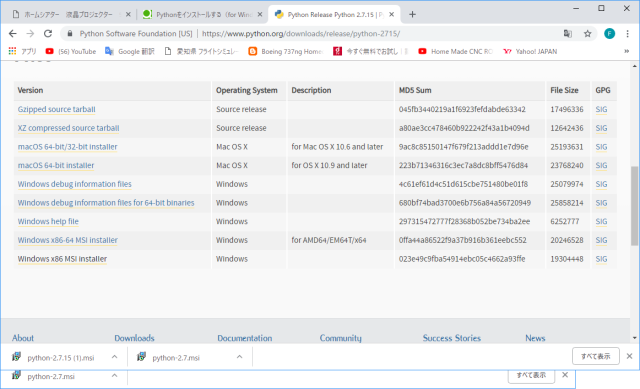Open a new tab with the plus button
The image size is (640, 389).
click(412, 15)
